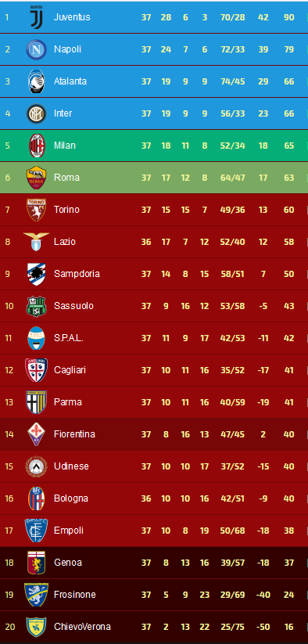
Task: Click the Udinese team name
Action: click(x=71, y=466)
